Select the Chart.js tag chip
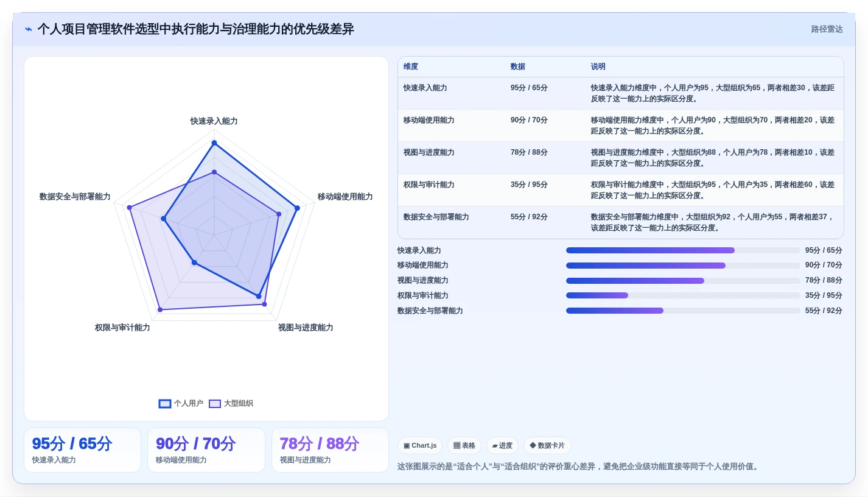This screenshot has width=868, height=497. 420,445
